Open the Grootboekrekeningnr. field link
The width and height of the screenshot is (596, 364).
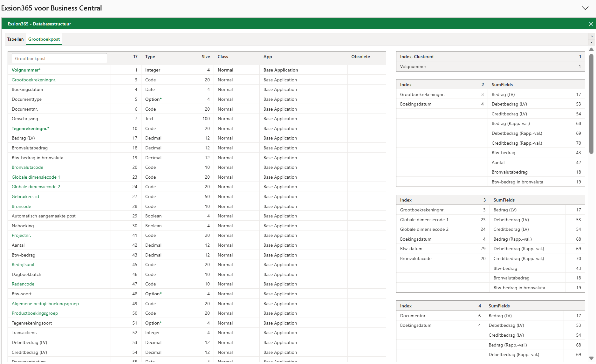34,80
